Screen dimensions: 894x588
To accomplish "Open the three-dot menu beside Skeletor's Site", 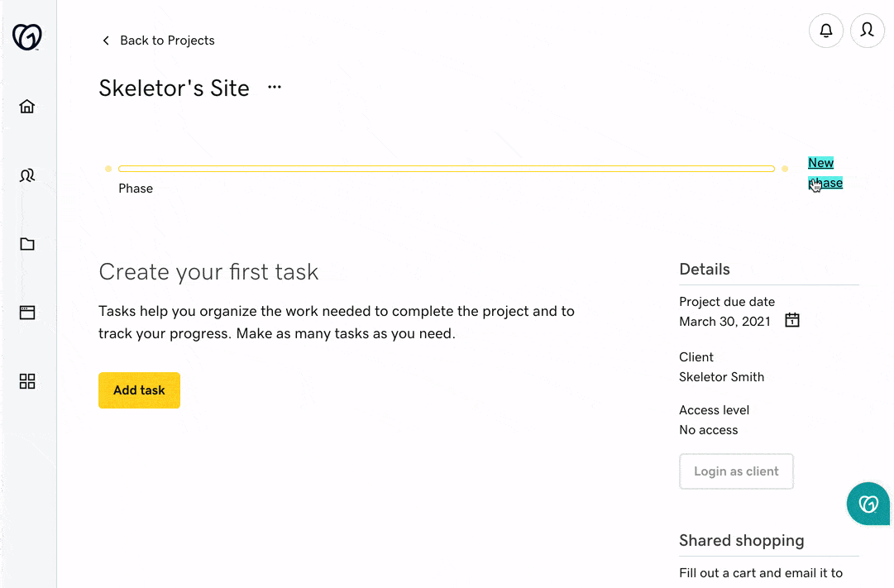I will (275, 88).
